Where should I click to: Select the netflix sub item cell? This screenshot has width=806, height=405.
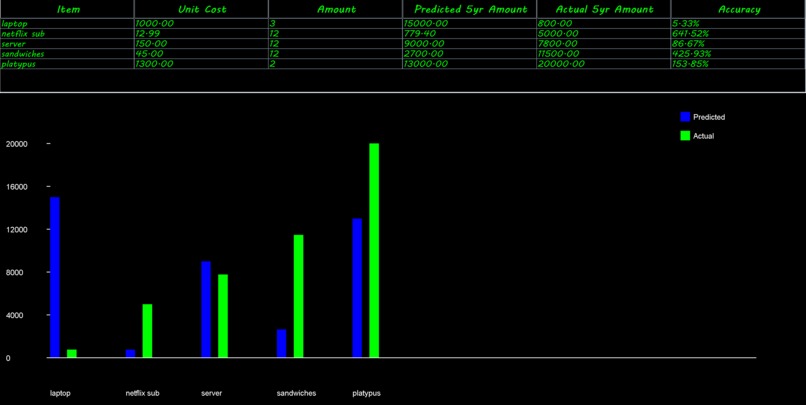click(x=67, y=33)
